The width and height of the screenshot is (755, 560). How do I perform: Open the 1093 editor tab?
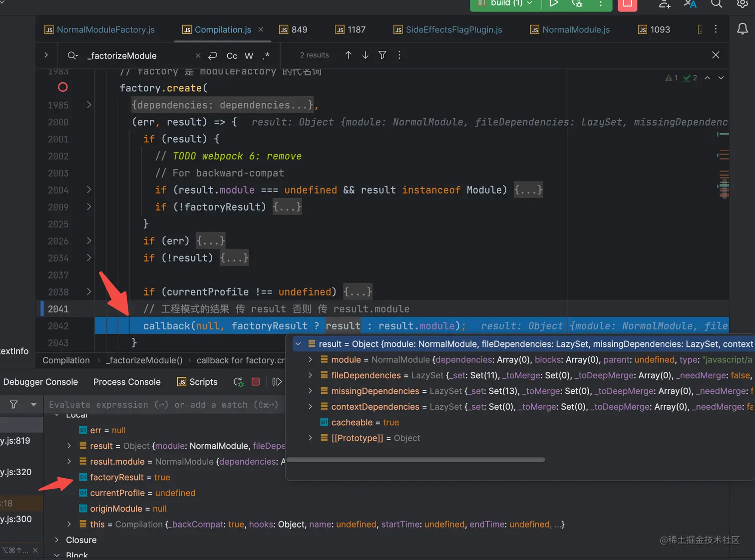[x=654, y=29]
